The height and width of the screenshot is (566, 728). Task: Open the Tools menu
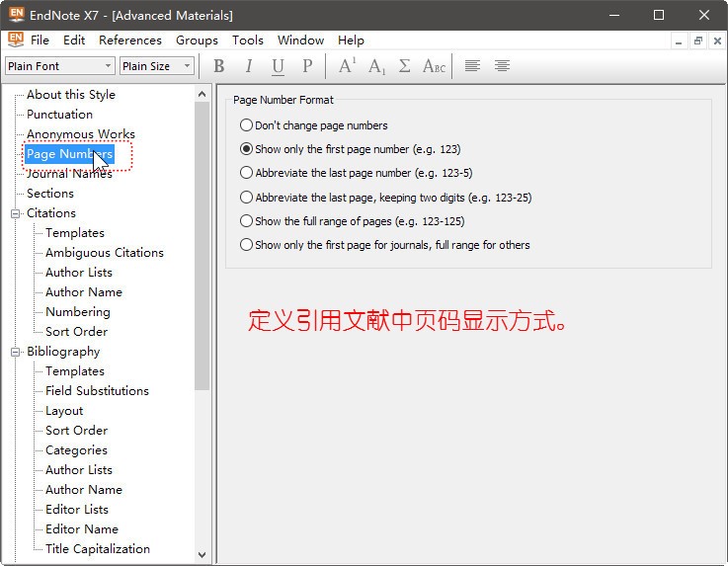pyautogui.click(x=247, y=40)
